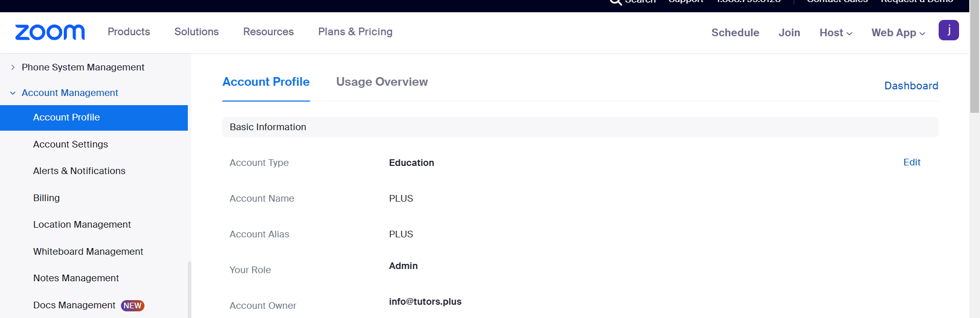The width and height of the screenshot is (980, 318).
Task: Open Account Settings in sidebar
Action: (x=70, y=144)
